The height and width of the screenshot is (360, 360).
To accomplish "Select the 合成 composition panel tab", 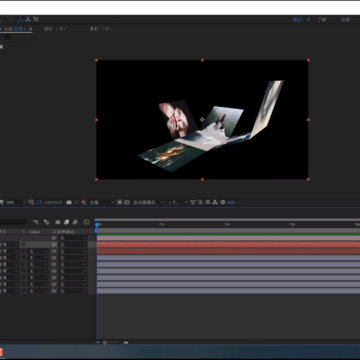I will (17, 29).
